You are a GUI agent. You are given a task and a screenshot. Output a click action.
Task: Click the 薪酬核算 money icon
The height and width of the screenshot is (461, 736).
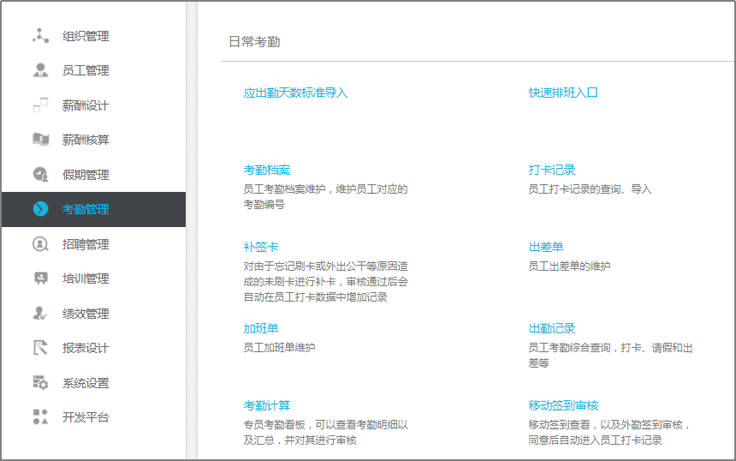[41, 139]
